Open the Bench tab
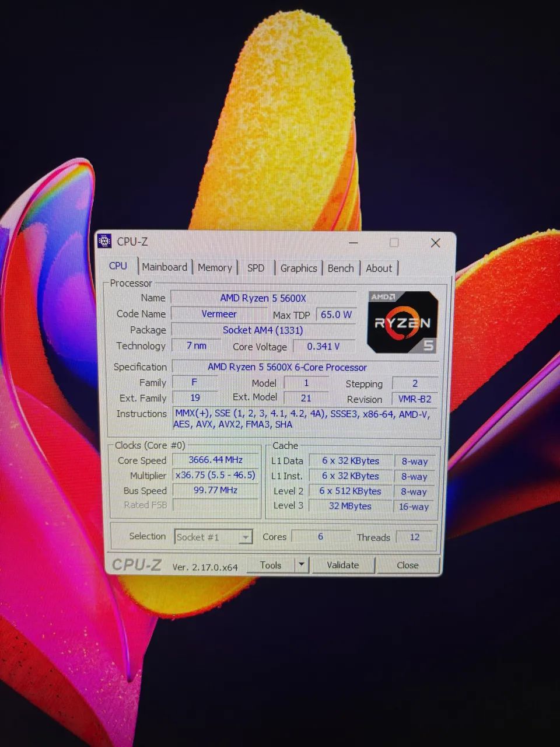 (341, 268)
